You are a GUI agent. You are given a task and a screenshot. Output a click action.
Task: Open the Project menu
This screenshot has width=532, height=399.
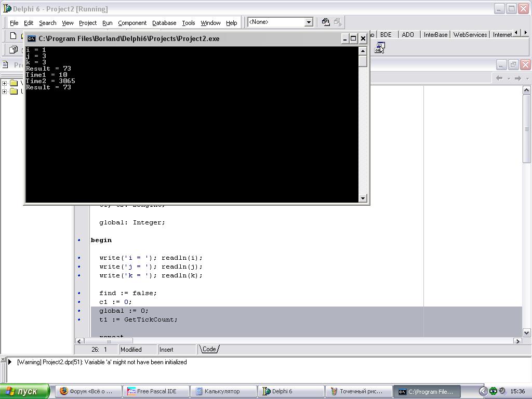pyautogui.click(x=87, y=23)
